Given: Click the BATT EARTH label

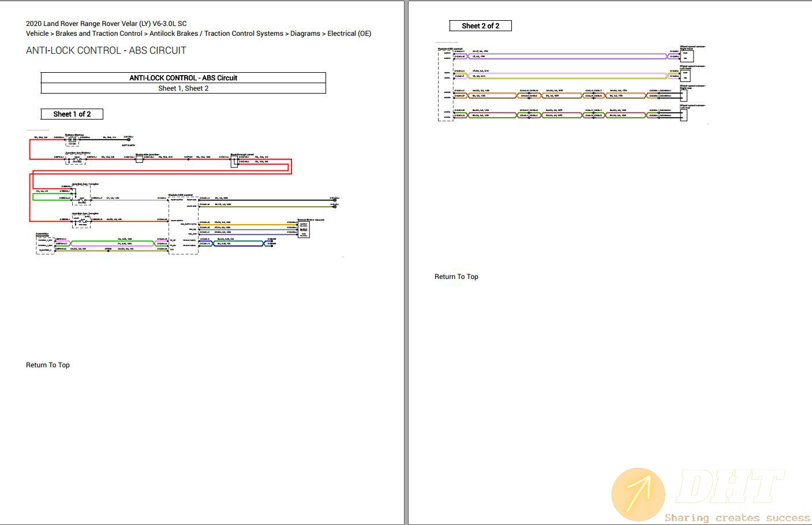Looking at the screenshot, I should [x=129, y=146].
